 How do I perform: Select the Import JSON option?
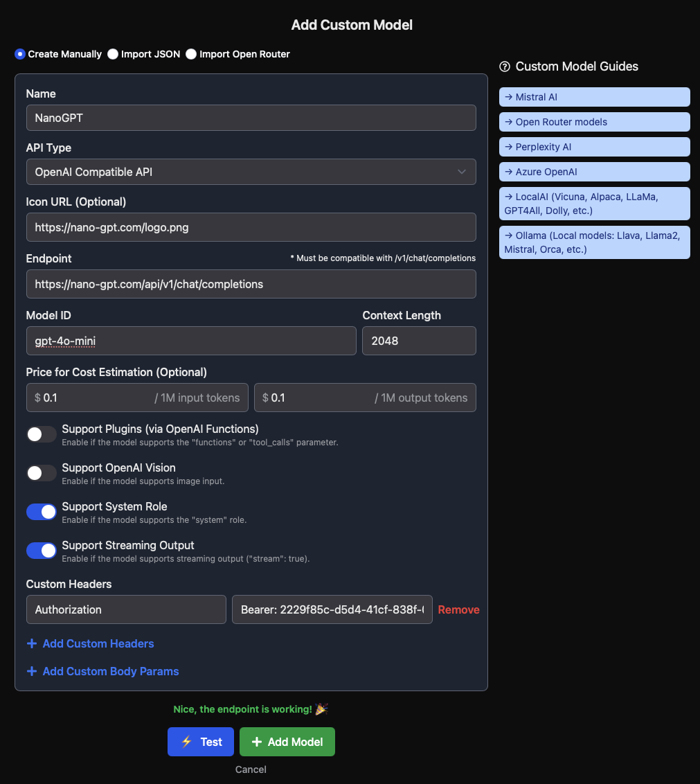pos(113,53)
